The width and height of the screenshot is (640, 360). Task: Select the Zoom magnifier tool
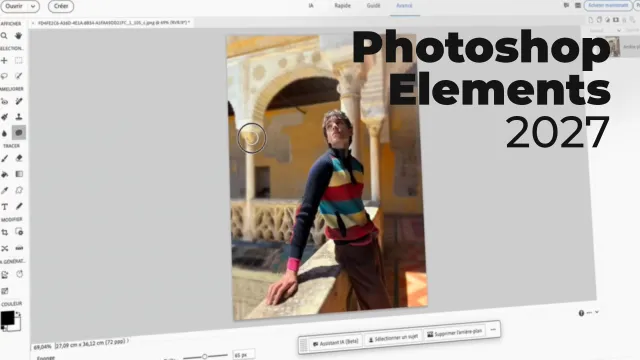click(x=4, y=36)
